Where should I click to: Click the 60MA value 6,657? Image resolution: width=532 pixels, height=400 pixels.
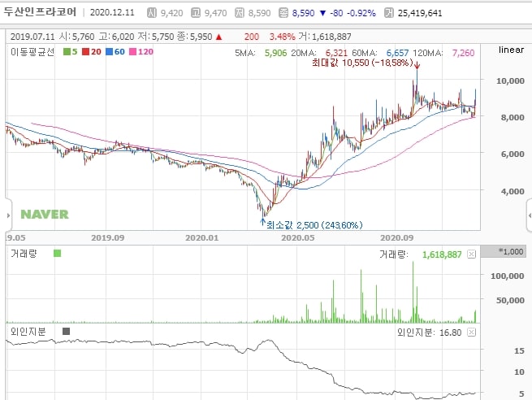coord(397,53)
